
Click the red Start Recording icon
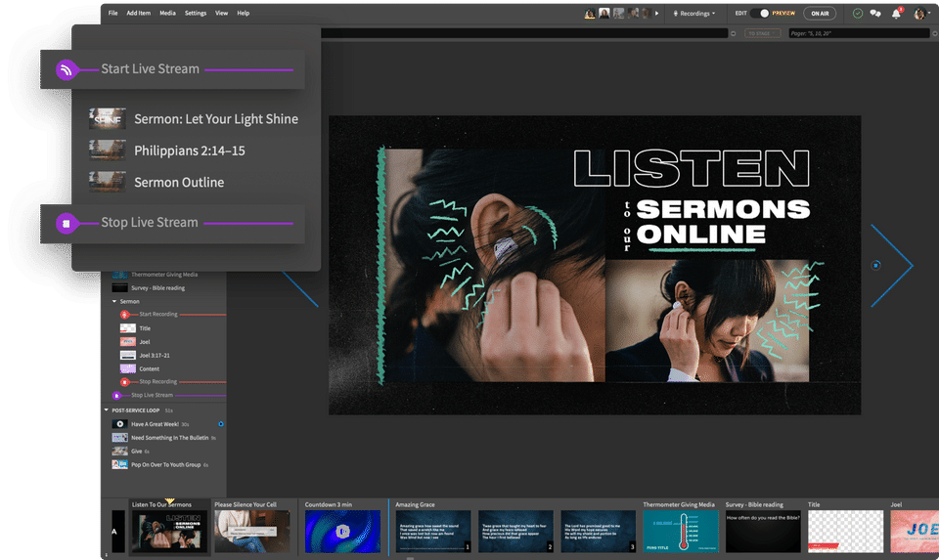(x=124, y=315)
